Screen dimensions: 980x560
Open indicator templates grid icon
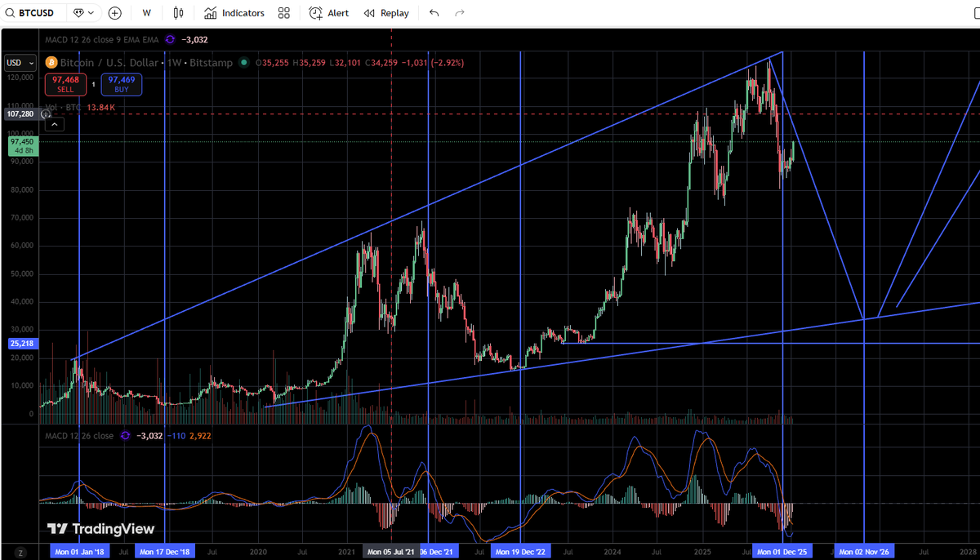284,13
